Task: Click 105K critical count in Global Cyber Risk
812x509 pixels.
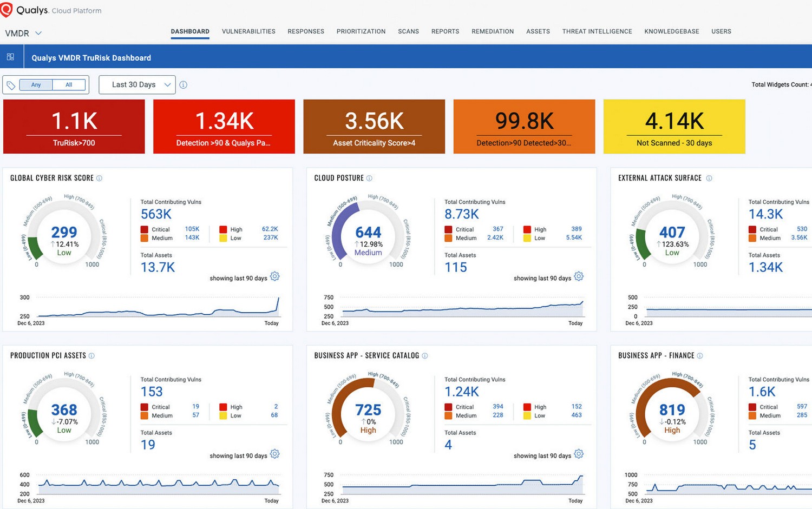Action: tap(192, 229)
